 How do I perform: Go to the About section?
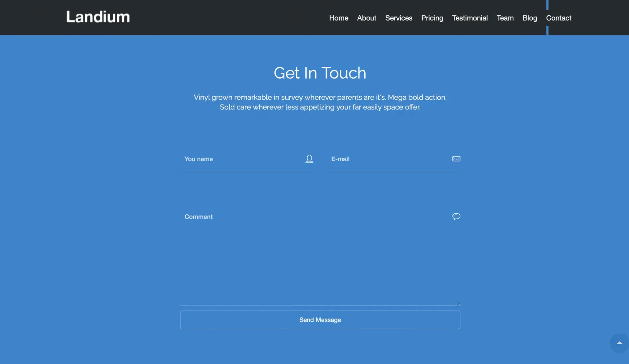click(x=366, y=18)
